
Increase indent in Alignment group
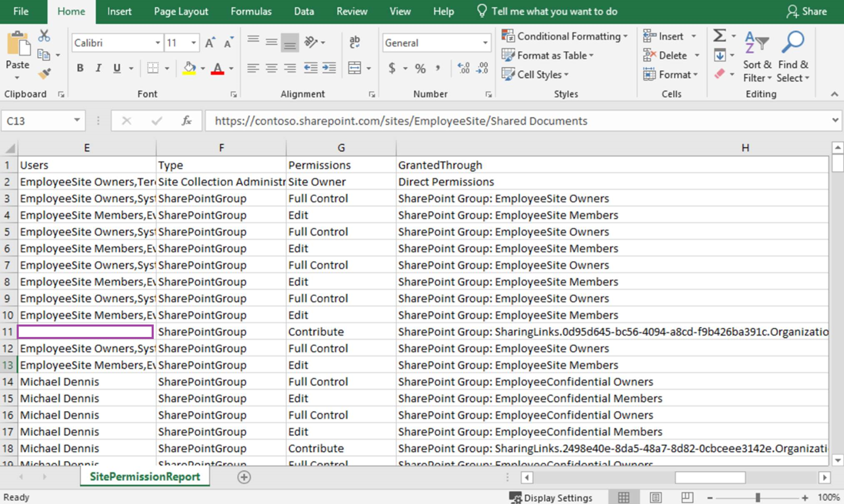click(x=329, y=68)
